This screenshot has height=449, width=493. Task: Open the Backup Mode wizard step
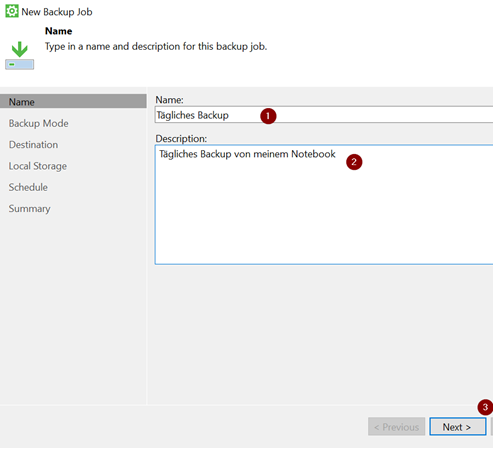(39, 123)
